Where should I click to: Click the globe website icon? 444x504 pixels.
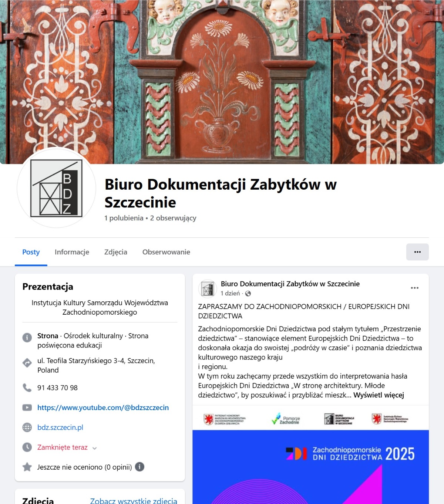click(x=27, y=427)
